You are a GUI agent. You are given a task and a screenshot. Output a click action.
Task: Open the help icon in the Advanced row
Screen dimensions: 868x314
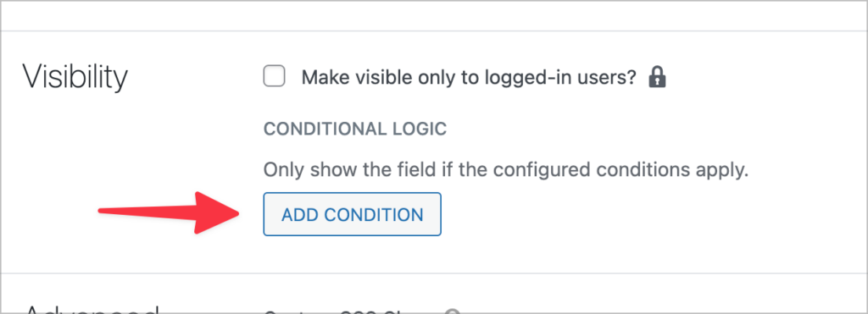pos(453,311)
